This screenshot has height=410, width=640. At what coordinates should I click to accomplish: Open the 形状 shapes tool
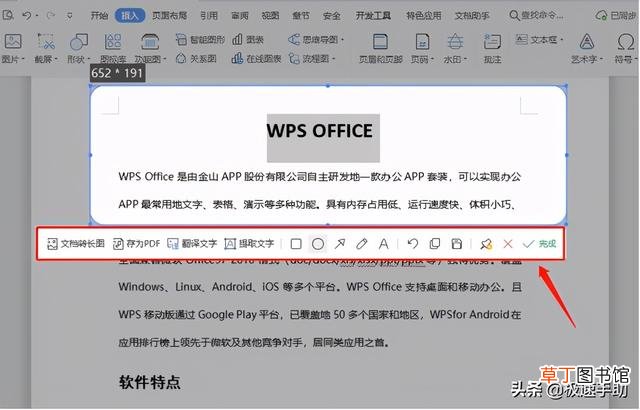tap(79, 42)
